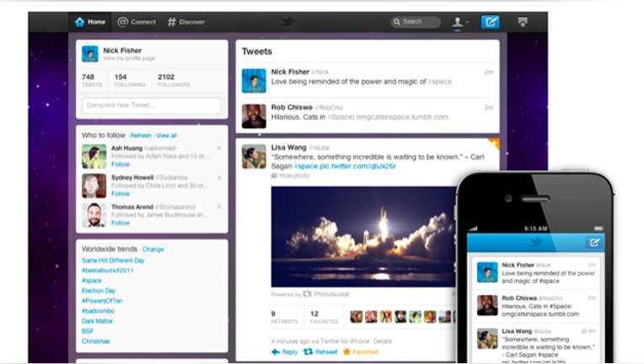
Task: Click #space hashtag in Nick Fisher's tweet
Action: [440, 82]
